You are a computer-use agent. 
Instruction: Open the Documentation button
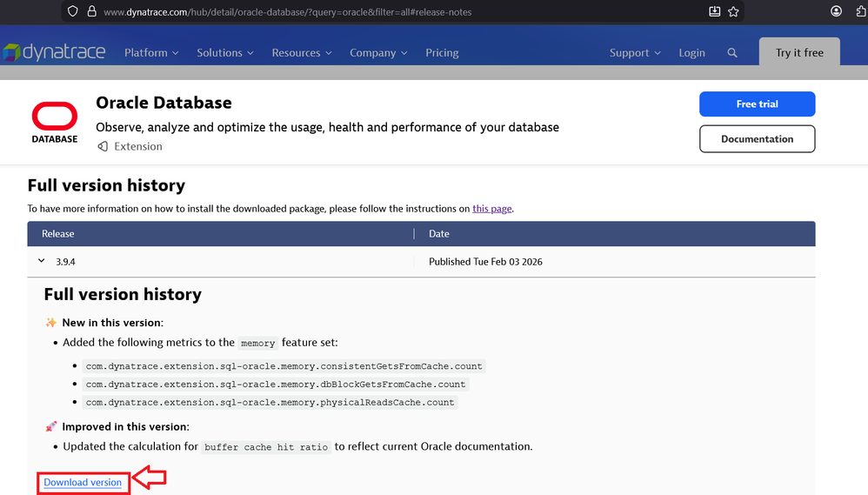point(757,139)
